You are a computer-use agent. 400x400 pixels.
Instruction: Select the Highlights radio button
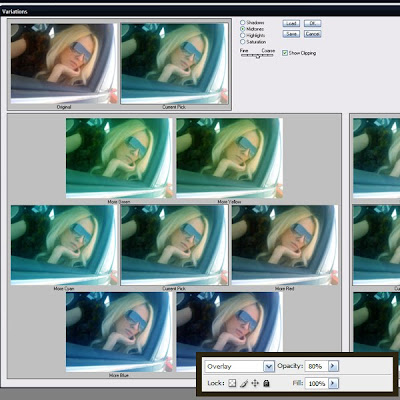coord(243,35)
